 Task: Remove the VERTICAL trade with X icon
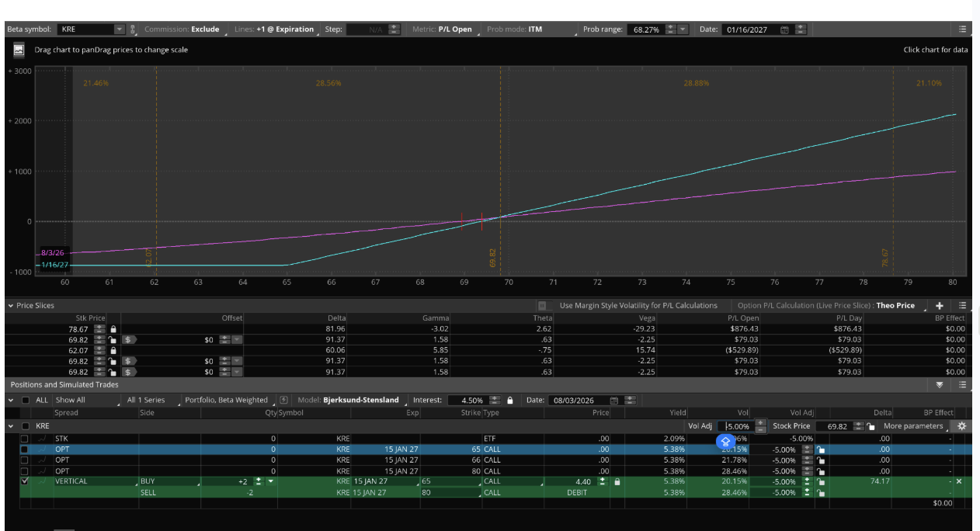959,481
